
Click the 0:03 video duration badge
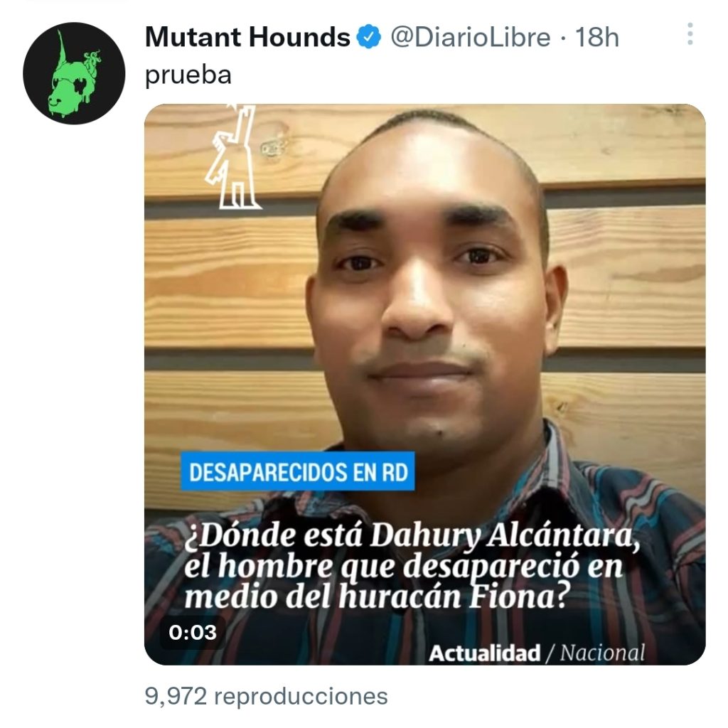(x=193, y=632)
